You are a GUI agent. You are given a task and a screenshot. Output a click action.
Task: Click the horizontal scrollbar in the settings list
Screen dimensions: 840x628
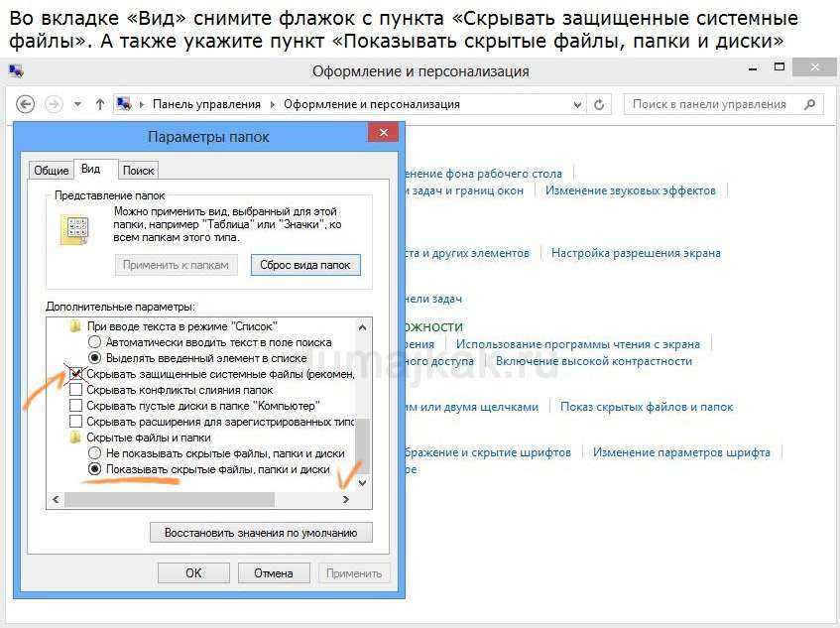point(198,499)
